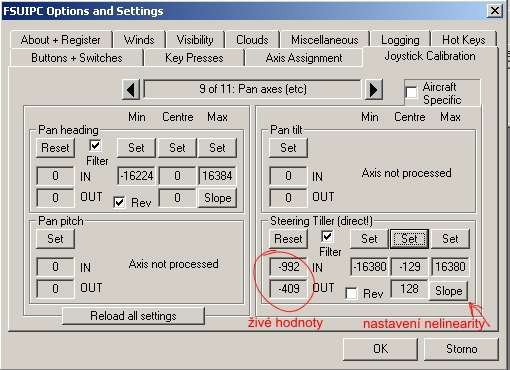The height and width of the screenshot is (370, 510).
Task: Click Steering Tiller IN value -992
Action: pos(288,267)
